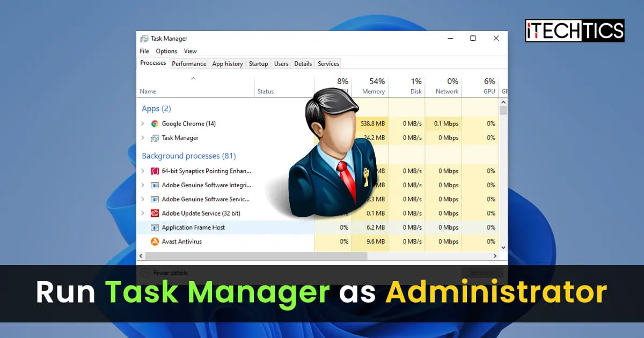Select the Processes tab
The image size is (644, 338).
click(153, 63)
